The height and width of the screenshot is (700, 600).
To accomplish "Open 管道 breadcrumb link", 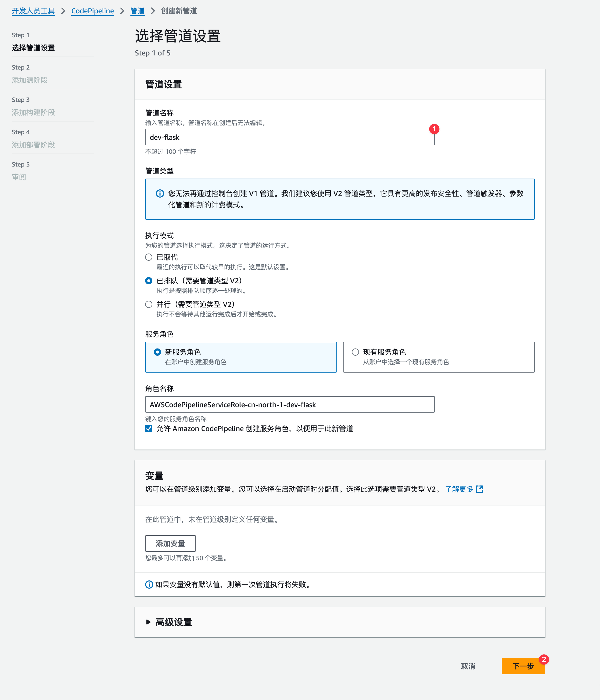I will point(137,11).
